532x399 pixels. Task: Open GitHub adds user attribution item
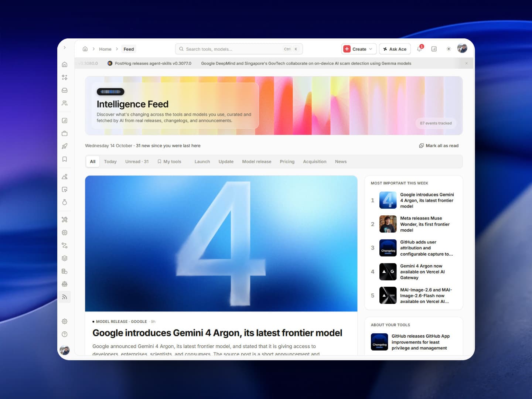tap(413, 248)
